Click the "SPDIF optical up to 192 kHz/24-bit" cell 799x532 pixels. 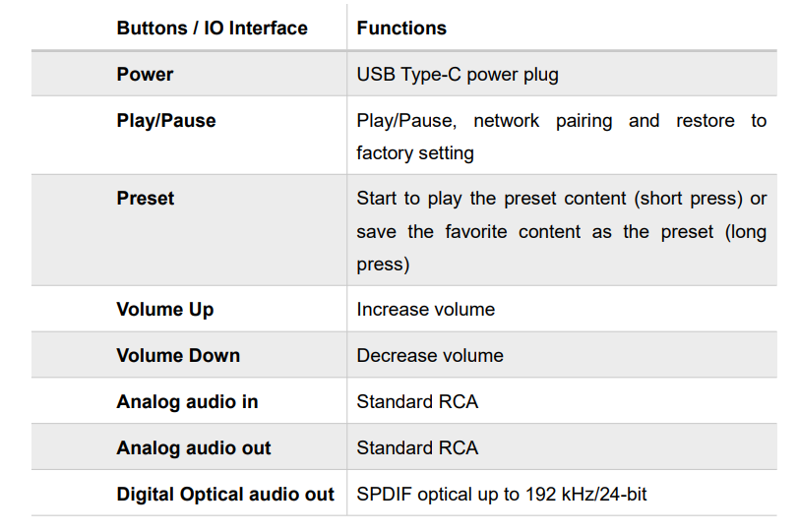502,494
